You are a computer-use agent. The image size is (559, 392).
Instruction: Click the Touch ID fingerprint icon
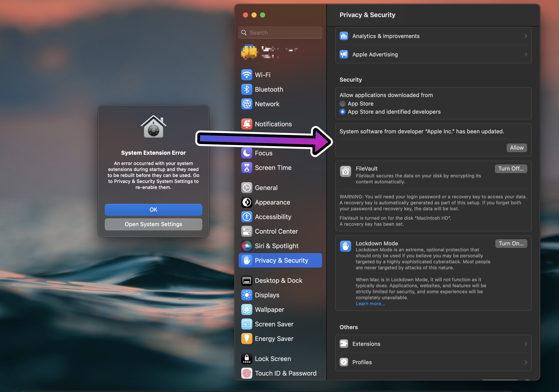[x=246, y=373]
